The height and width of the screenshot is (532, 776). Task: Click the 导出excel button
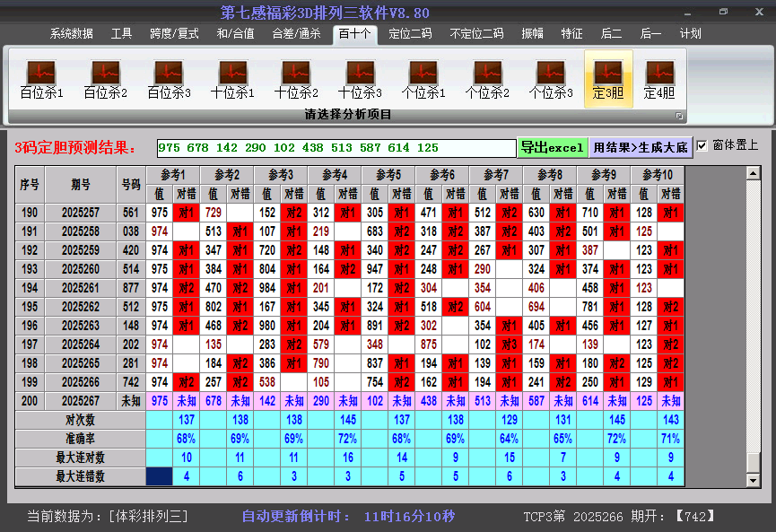click(x=553, y=145)
